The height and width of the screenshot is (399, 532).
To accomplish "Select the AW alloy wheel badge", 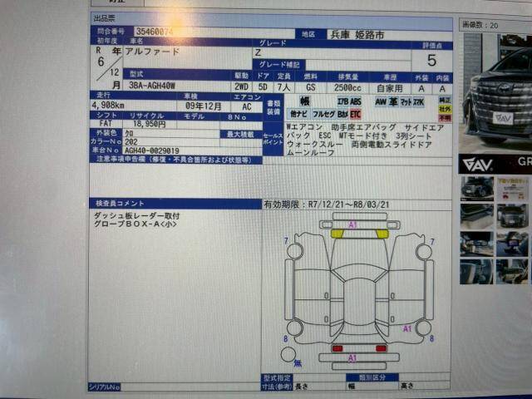I will click(381, 101).
